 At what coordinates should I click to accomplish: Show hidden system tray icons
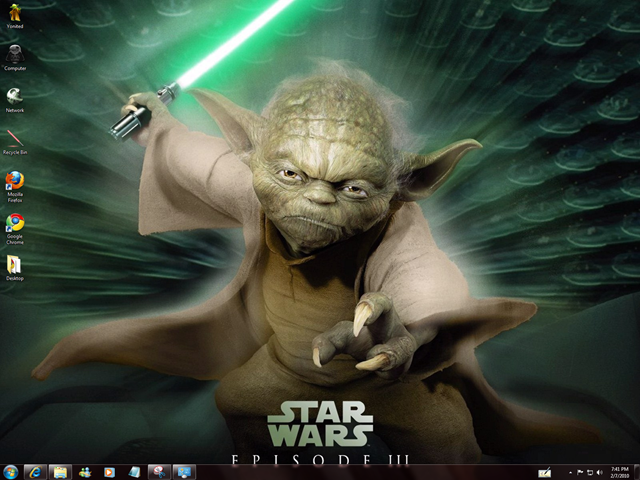[569, 472]
